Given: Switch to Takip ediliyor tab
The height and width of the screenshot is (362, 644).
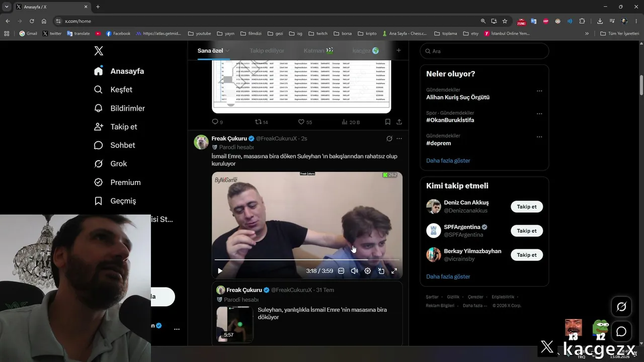Looking at the screenshot, I should 267,51.
